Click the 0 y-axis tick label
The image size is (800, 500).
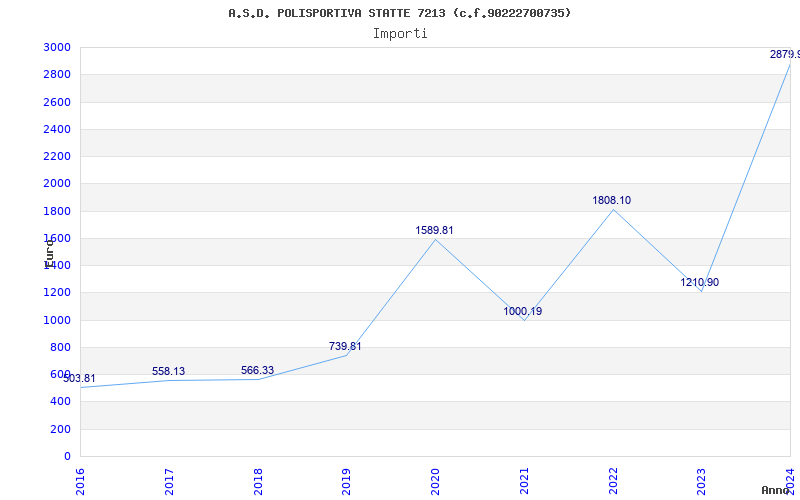(x=67, y=456)
